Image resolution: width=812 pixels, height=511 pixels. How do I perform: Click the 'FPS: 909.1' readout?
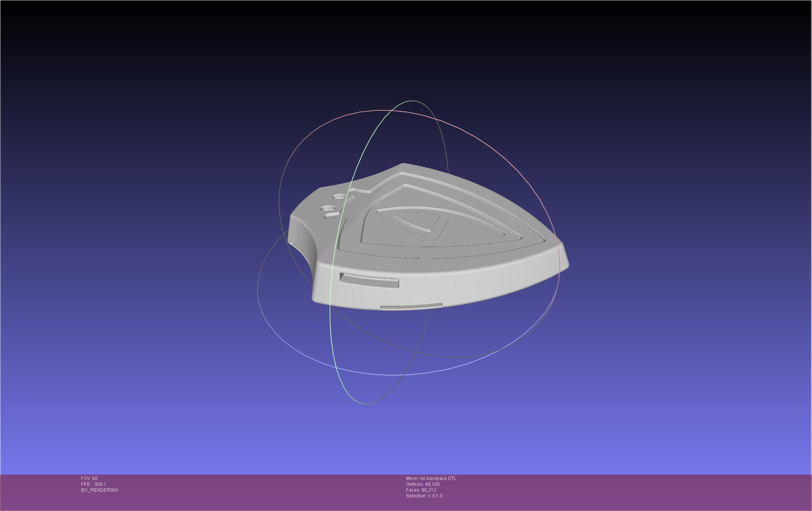tap(93, 484)
